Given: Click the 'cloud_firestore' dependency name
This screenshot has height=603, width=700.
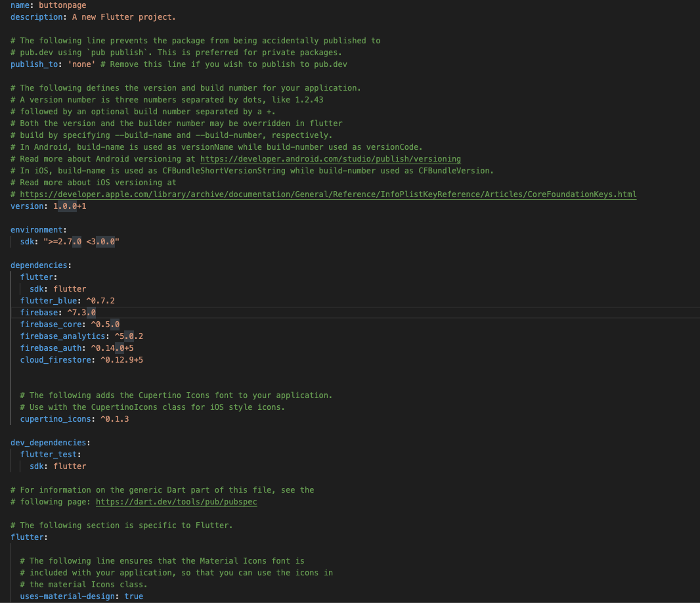Looking at the screenshot, I should pyautogui.click(x=55, y=360).
